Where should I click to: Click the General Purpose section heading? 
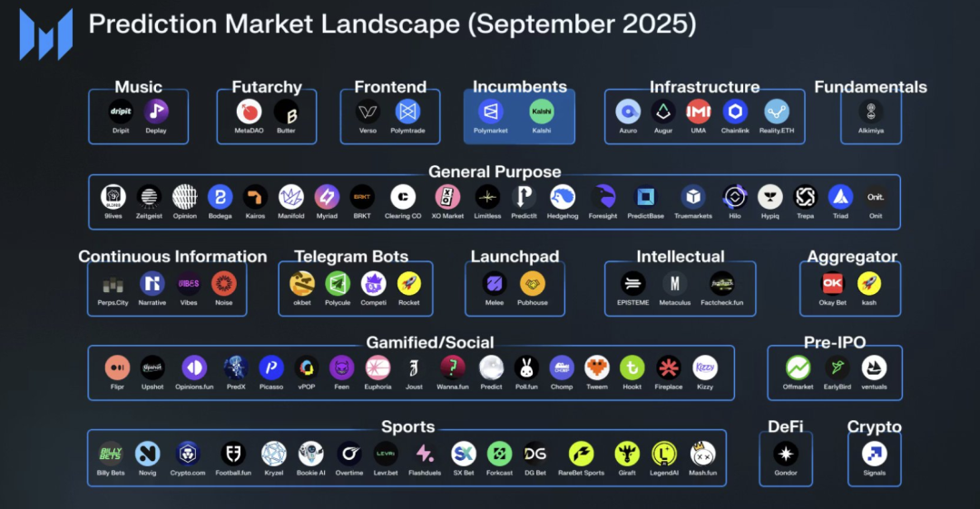[x=495, y=171]
